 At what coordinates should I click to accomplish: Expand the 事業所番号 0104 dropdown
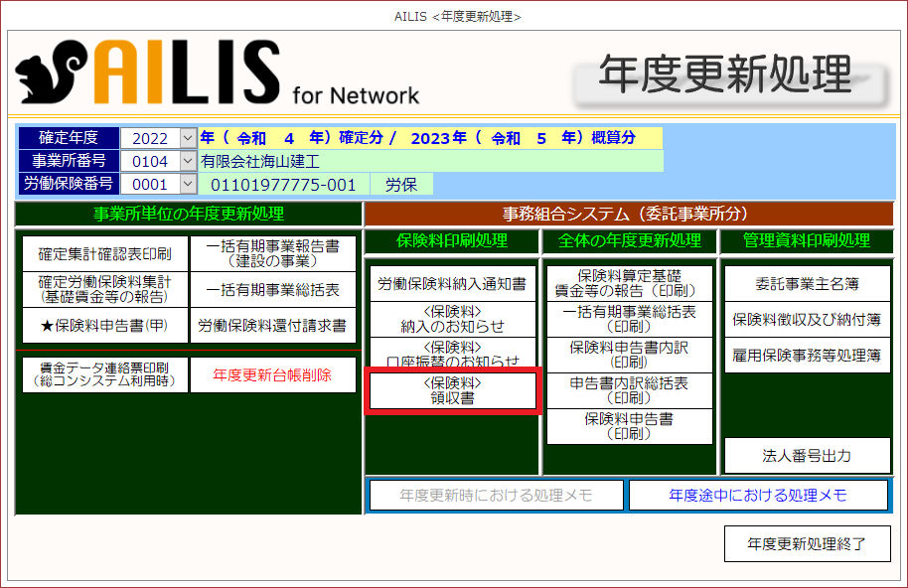(x=188, y=161)
